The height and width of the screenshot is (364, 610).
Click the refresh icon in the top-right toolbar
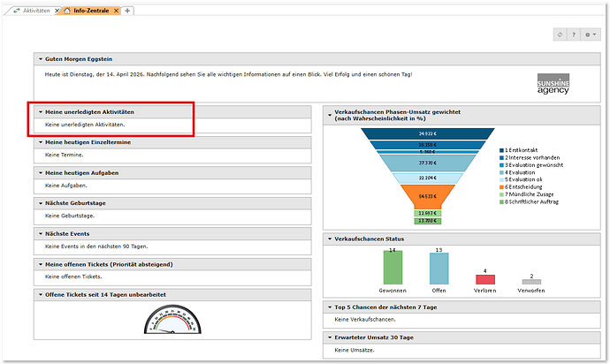559,34
